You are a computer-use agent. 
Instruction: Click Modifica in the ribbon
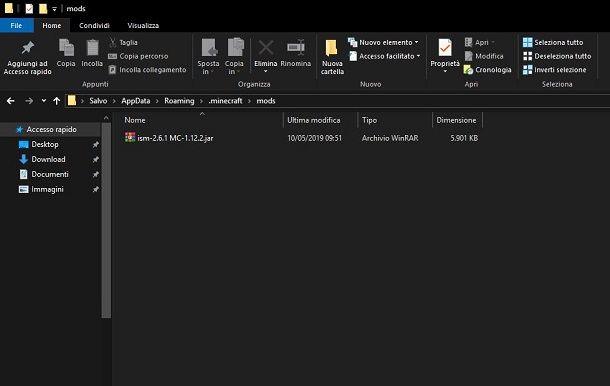pos(484,56)
